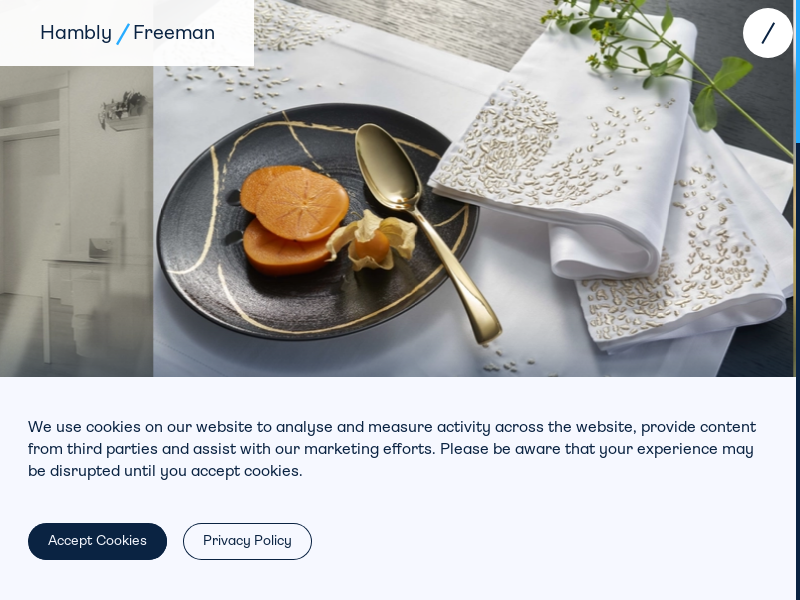The height and width of the screenshot is (600, 800).
Task: Click the word Freeman in the header
Action: pyautogui.click(x=174, y=33)
